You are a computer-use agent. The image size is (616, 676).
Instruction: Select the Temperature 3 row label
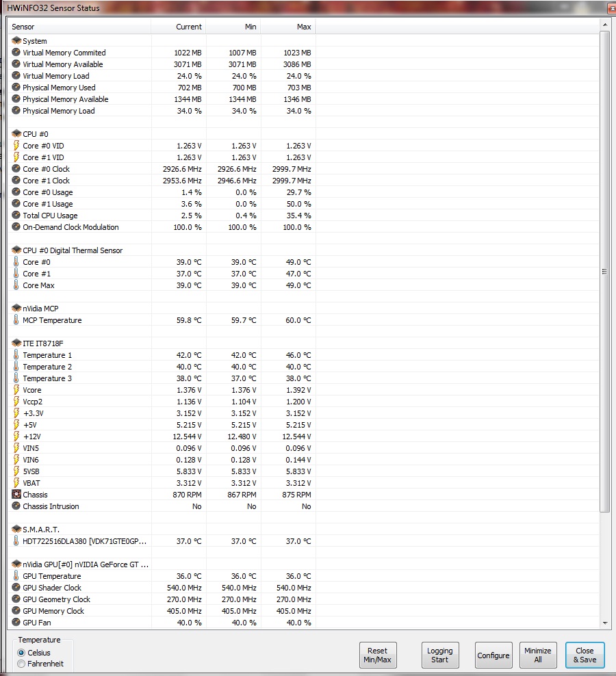(47, 378)
